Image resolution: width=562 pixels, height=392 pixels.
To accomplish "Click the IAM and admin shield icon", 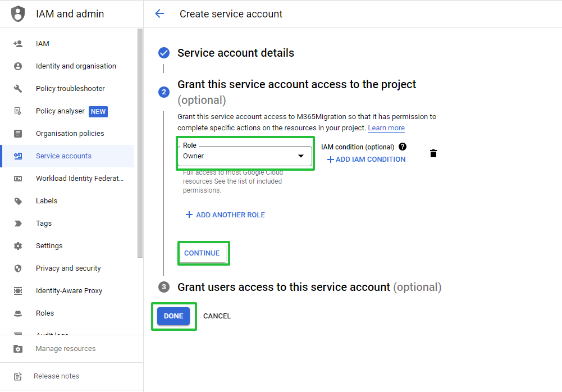I will click(x=18, y=14).
